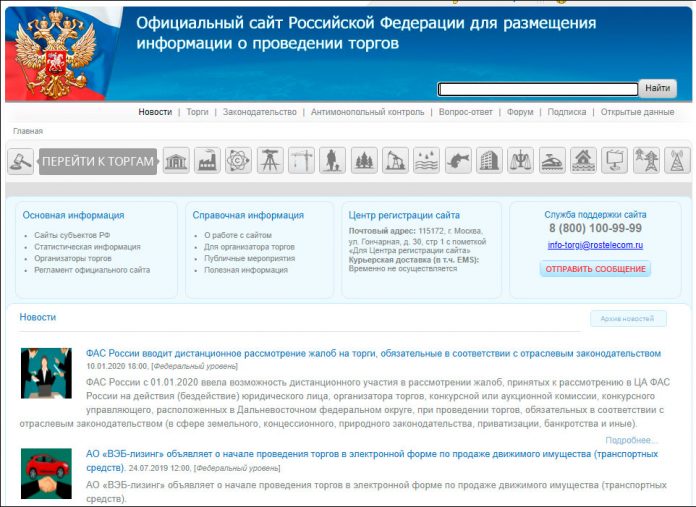696x507 pixels.
Task: Open the Торги menu item
Action: [x=197, y=112]
